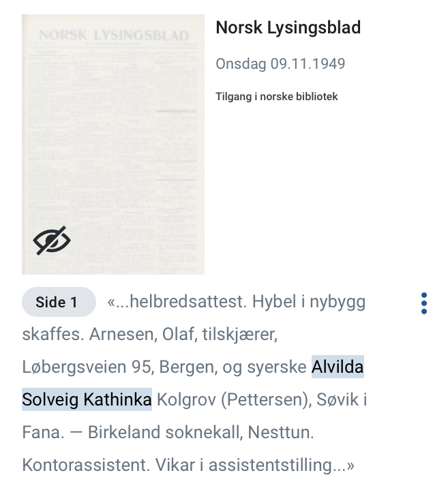This screenshot has height=490, width=448.
Task: Click the text Løbergsveien 95, Bergen
Action: point(119,367)
